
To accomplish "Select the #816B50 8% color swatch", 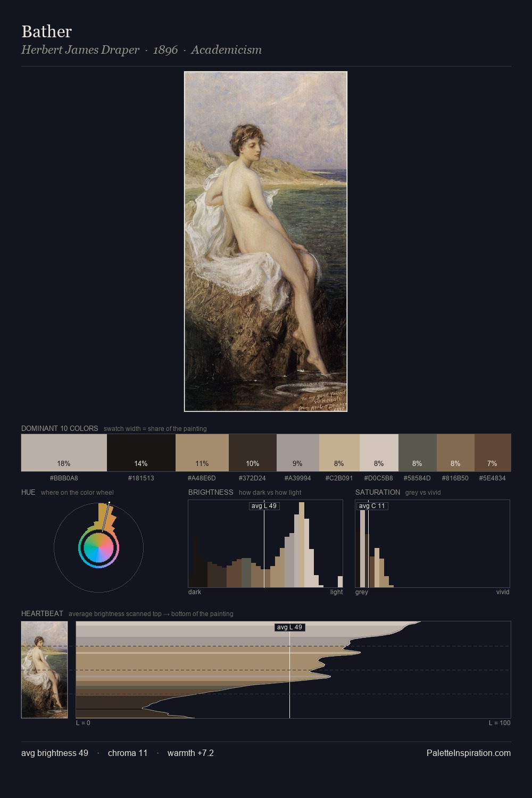I will point(455,453).
